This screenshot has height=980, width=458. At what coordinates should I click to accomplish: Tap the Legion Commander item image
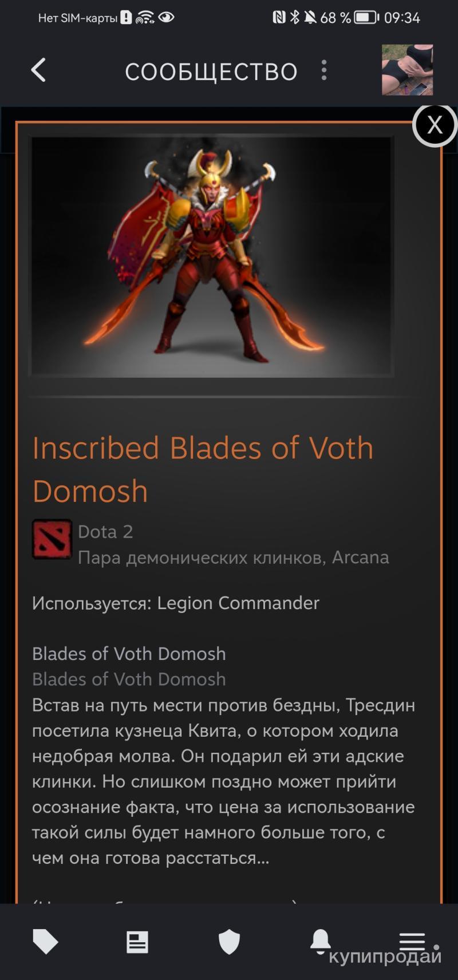pos(211,256)
